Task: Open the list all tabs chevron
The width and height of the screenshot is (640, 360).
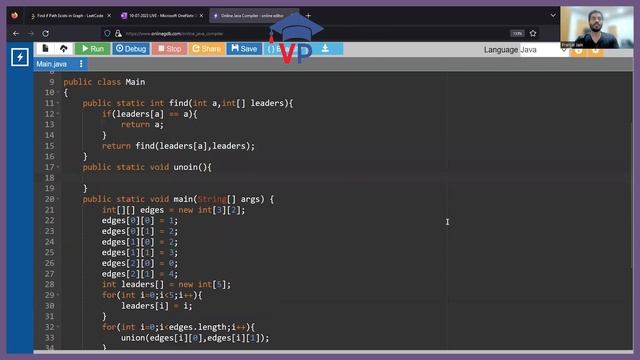Action: pos(553,16)
